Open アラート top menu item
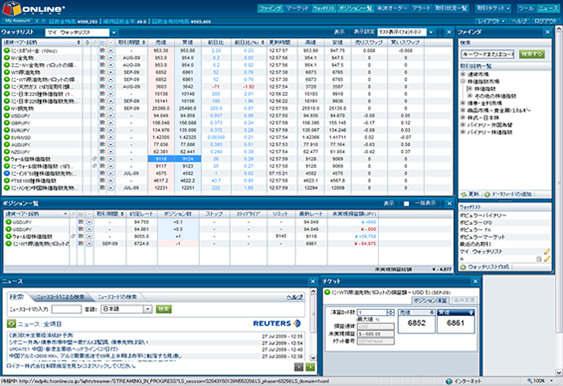The width and height of the screenshot is (563, 386). point(421,8)
